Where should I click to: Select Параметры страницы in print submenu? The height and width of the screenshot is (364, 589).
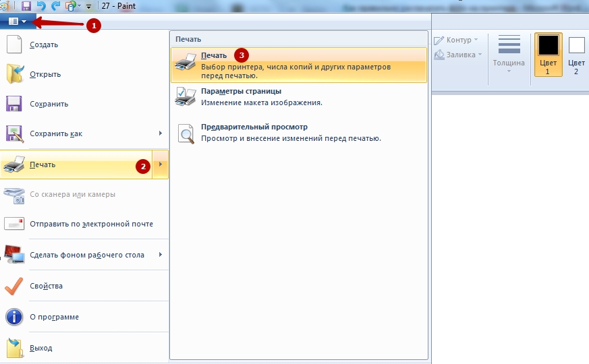pos(241,91)
